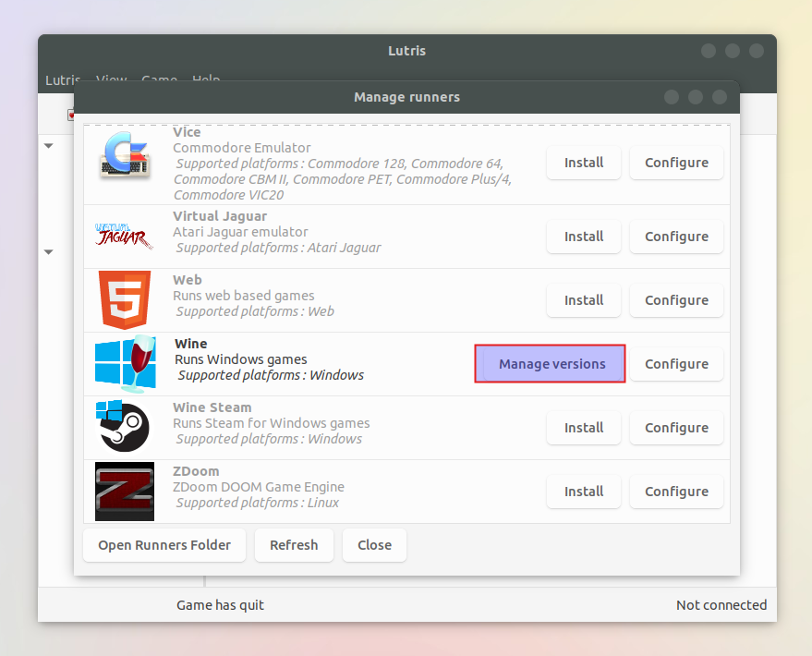The width and height of the screenshot is (812, 656).
Task: Expand the upper sidebar section arrow
Action: tap(48, 146)
